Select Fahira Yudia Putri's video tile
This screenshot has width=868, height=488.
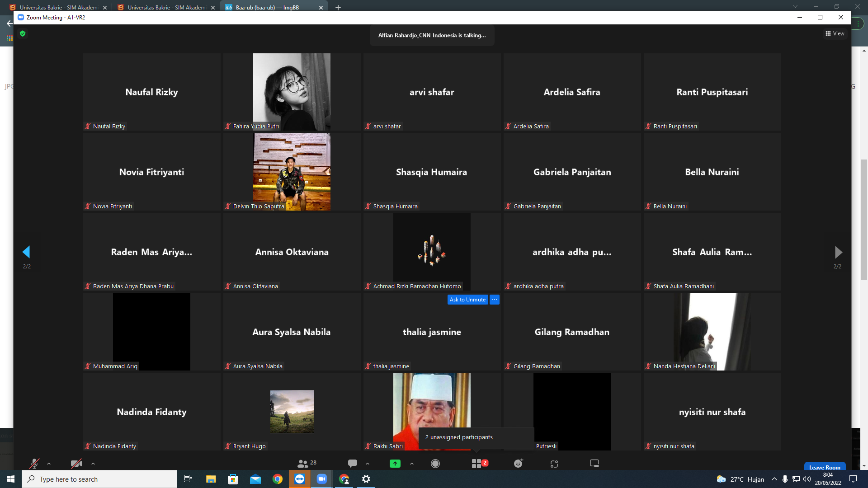pyautogui.click(x=292, y=92)
